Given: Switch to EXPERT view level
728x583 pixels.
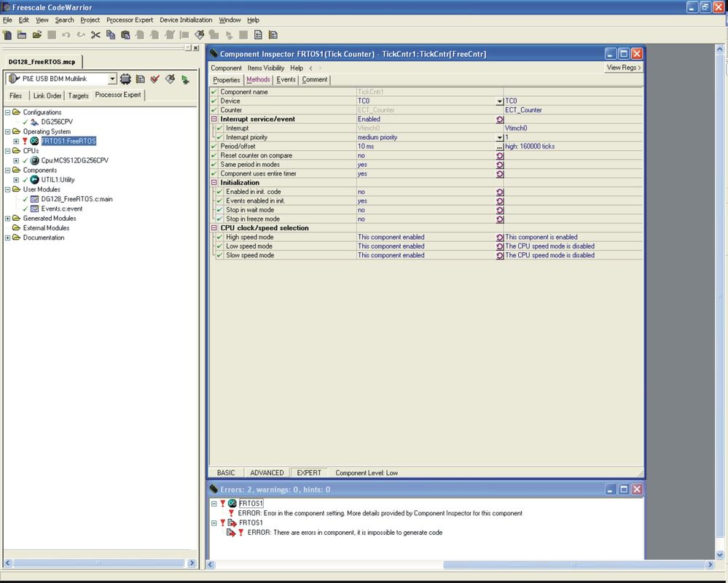Looking at the screenshot, I should click(309, 472).
